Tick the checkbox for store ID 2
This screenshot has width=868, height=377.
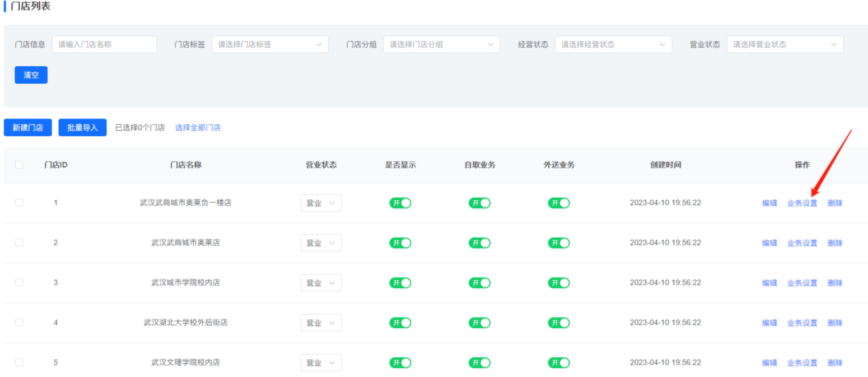(19, 242)
